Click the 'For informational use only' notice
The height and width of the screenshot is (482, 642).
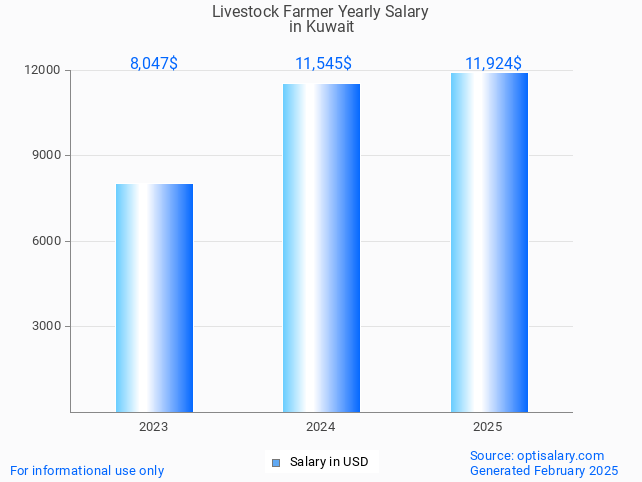[x=87, y=470]
